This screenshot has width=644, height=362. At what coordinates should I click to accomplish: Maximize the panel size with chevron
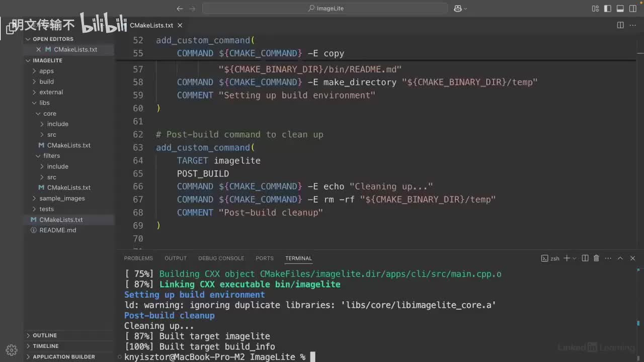coord(620,258)
